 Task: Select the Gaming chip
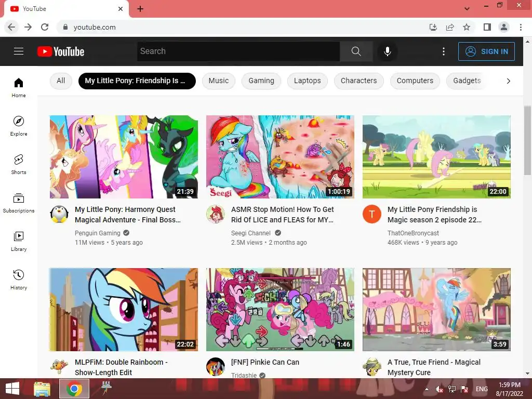pos(261,81)
